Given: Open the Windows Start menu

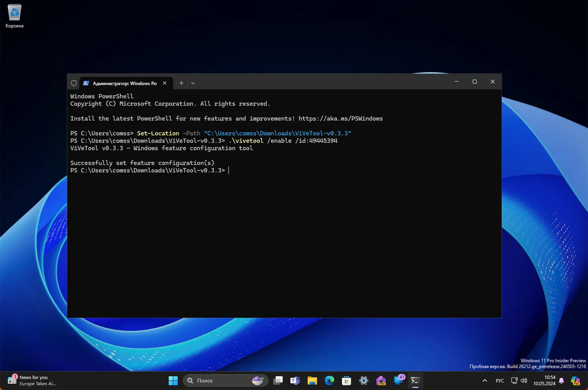Looking at the screenshot, I should pyautogui.click(x=173, y=381).
